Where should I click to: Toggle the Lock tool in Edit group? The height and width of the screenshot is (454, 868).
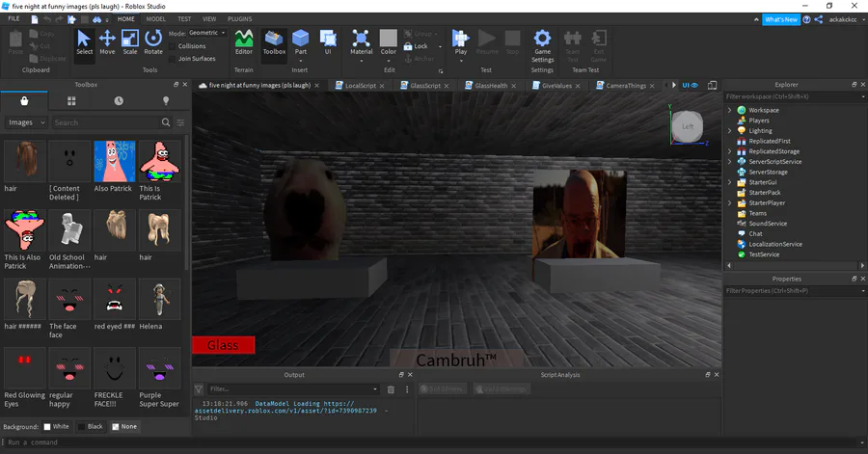[x=416, y=46]
